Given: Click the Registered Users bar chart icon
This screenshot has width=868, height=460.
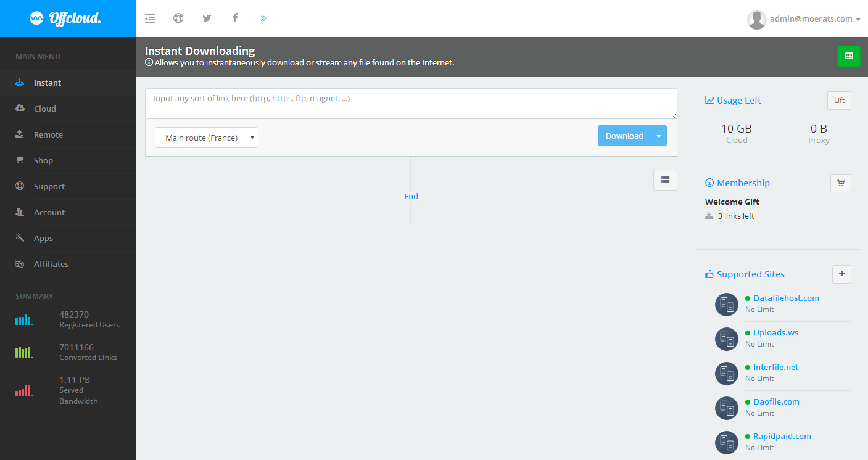Looking at the screenshot, I should (x=24, y=319).
